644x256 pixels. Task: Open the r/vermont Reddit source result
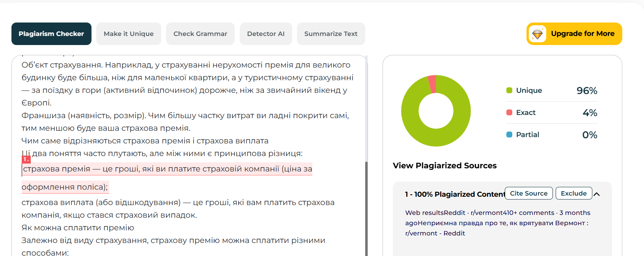[497, 223]
